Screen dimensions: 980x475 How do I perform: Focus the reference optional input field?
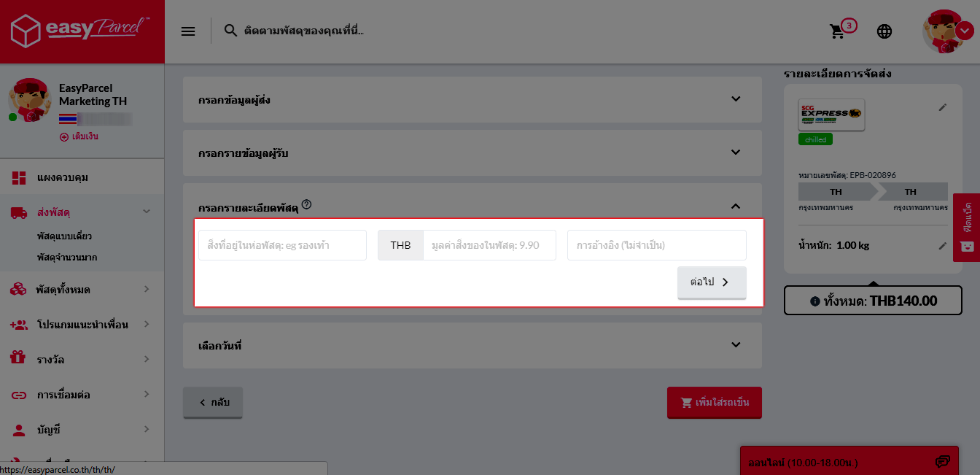[657, 245]
